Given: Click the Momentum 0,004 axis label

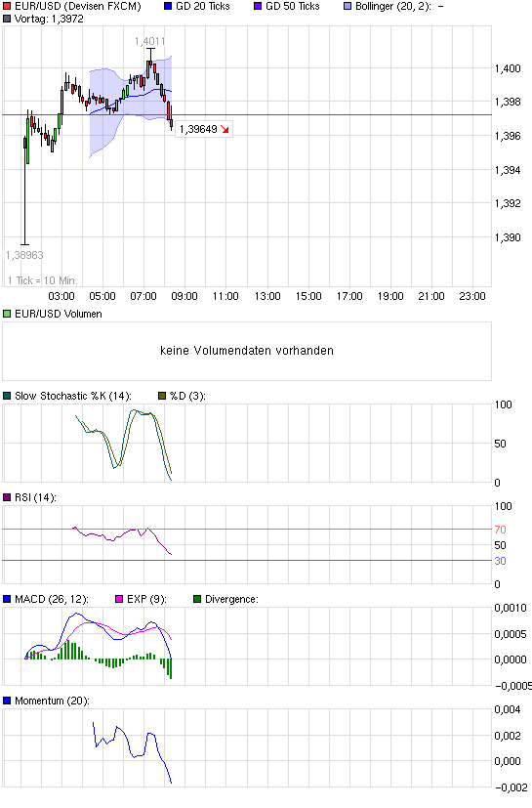Looking at the screenshot, I should (509, 709).
